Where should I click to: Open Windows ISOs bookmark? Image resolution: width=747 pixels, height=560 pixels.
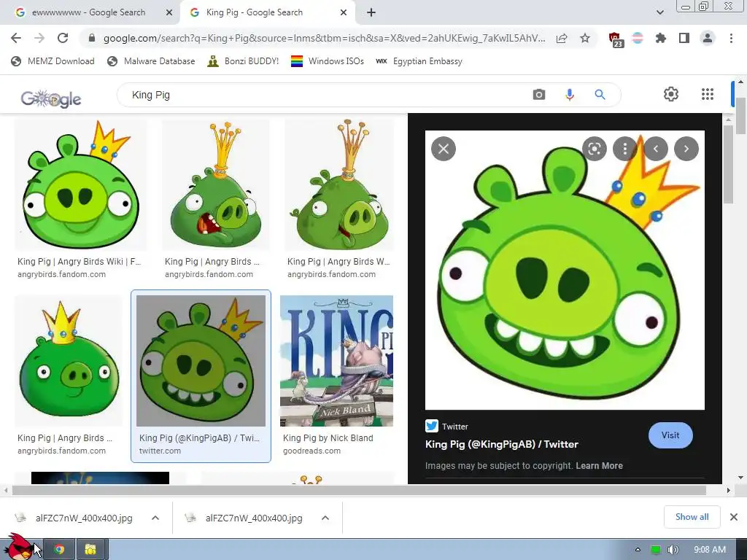click(328, 61)
